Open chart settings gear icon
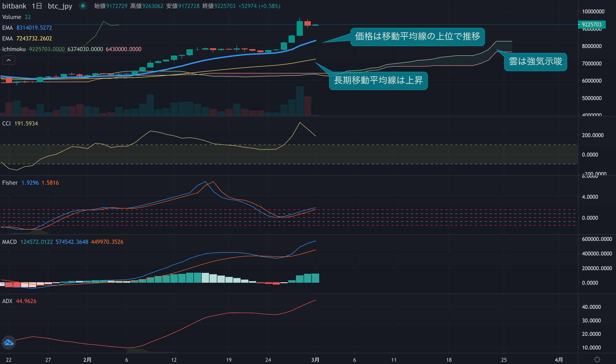 (597, 360)
